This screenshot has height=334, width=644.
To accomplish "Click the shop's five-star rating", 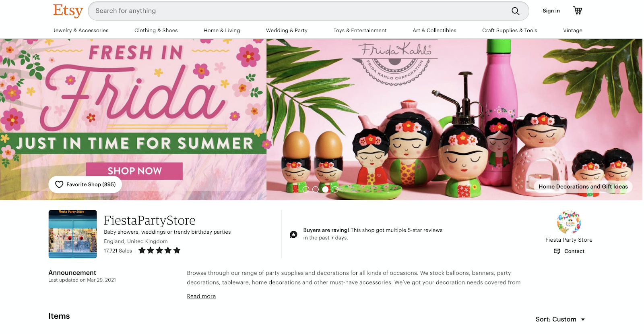I will click(159, 251).
